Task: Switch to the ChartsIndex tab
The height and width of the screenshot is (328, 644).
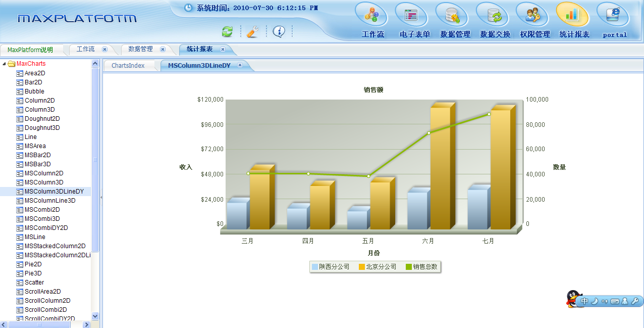Action: click(x=128, y=66)
